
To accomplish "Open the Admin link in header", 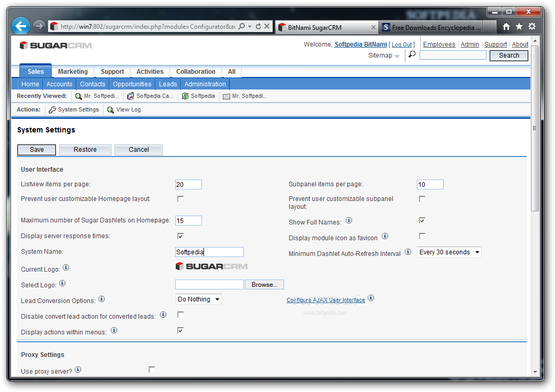I will point(470,44).
